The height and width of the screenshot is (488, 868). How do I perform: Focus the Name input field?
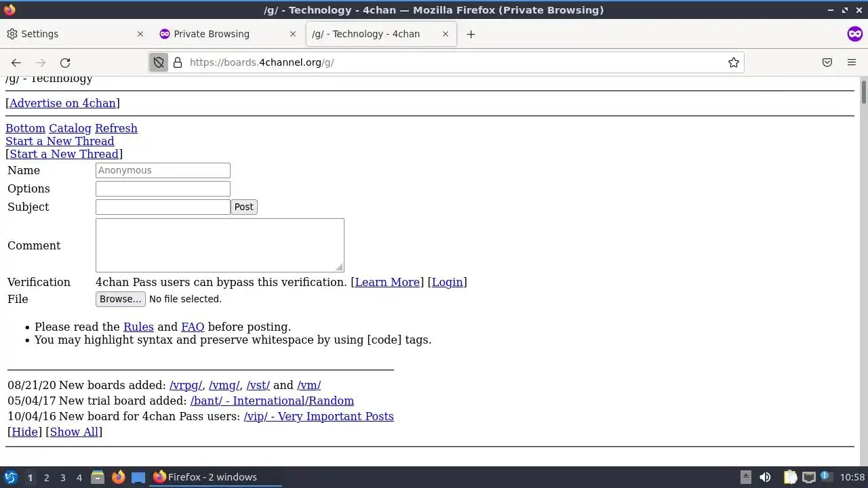point(163,170)
